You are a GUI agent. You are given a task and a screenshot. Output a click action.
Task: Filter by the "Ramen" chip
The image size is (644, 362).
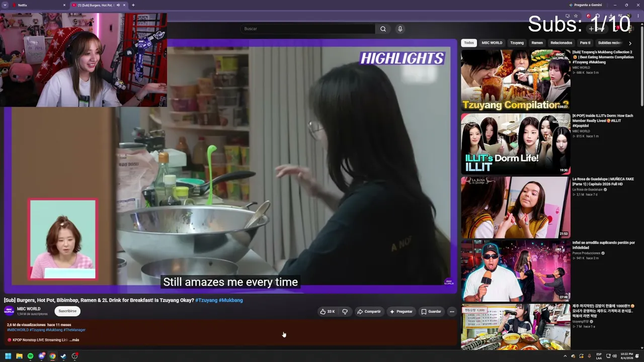(x=537, y=43)
